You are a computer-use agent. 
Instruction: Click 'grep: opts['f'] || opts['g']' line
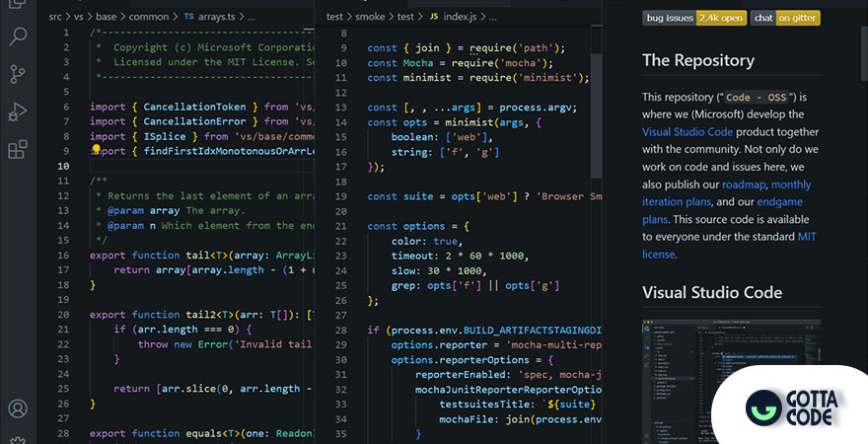click(475, 286)
